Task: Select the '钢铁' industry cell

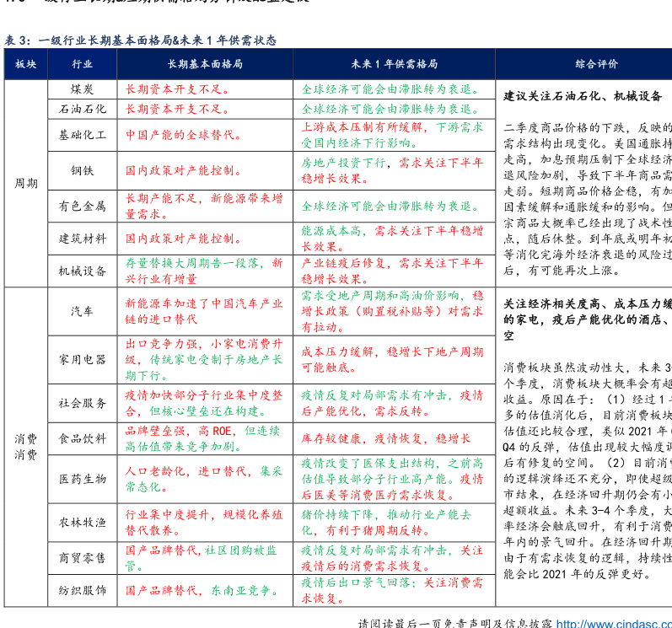Action: coord(83,170)
